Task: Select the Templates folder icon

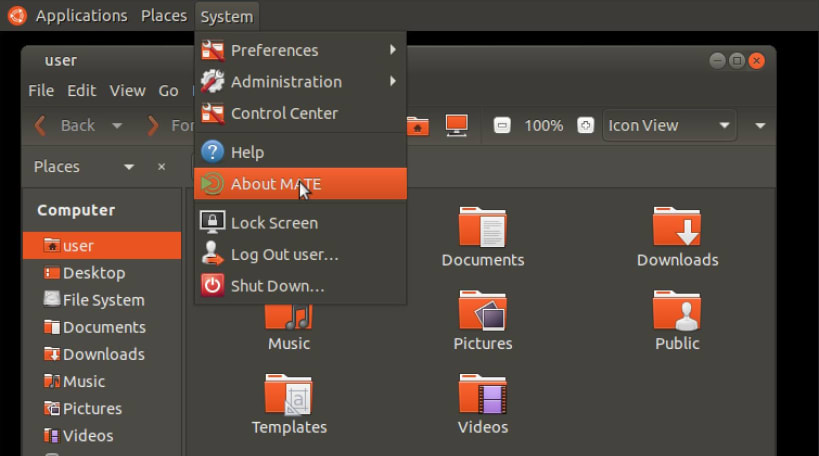Action: pyautogui.click(x=289, y=394)
